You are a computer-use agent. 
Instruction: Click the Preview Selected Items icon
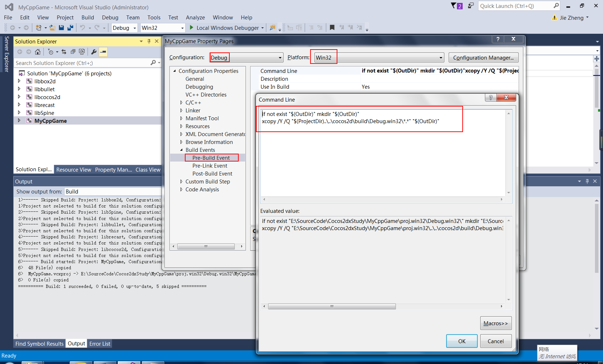[103, 52]
